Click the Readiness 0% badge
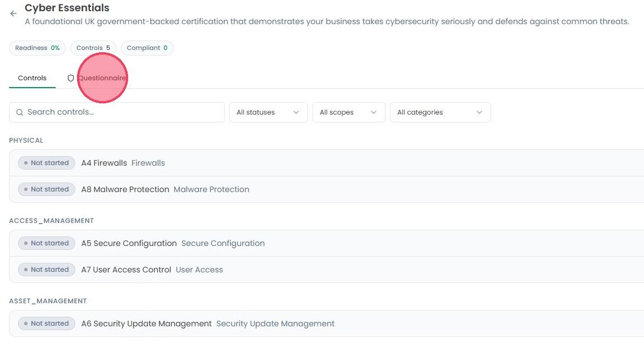Screen dimensions: 644x360 (x=38, y=48)
